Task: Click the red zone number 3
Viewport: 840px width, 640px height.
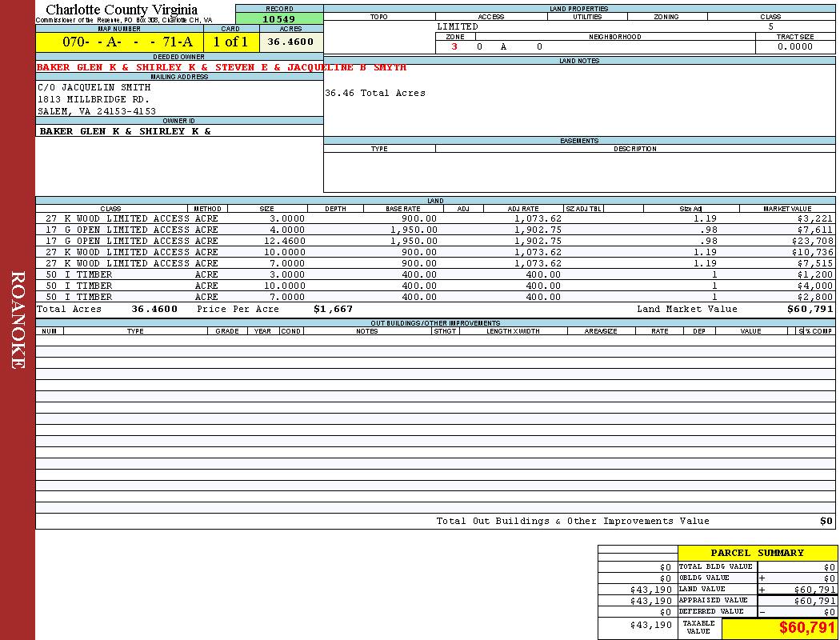Action: pyautogui.click(x=454, y=47)
